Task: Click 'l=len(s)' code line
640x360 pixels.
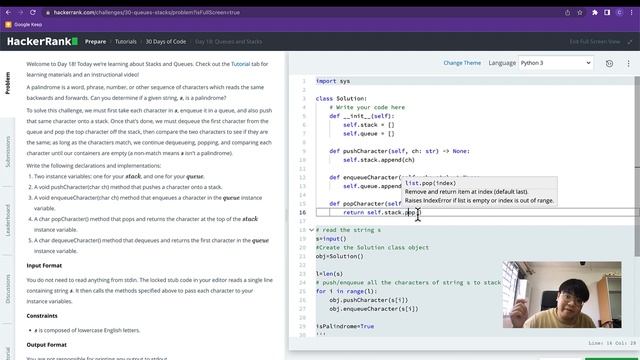Action: pos(329,274)
